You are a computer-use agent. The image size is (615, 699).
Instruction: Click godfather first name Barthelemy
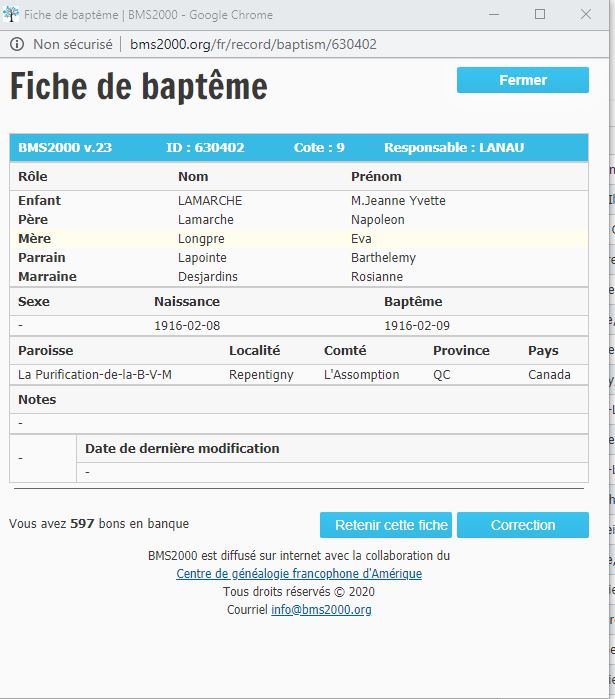click(x=383, y=258)
